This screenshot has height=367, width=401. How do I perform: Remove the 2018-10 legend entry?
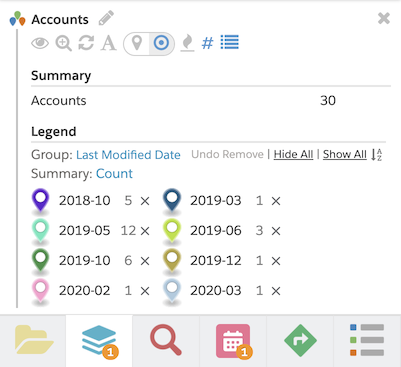point(145,201)
